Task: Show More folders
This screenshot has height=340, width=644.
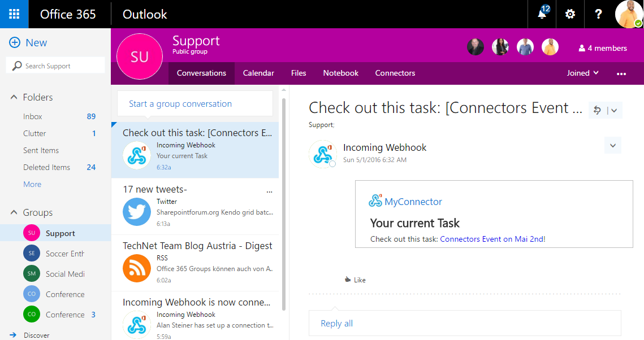Action: click(32, 184)
